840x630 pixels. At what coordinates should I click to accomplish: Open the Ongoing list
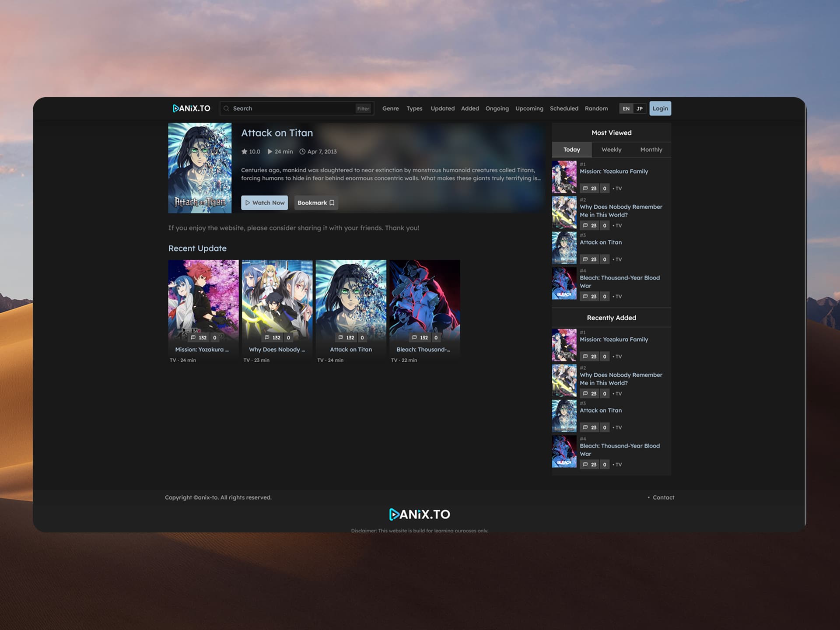497,108
